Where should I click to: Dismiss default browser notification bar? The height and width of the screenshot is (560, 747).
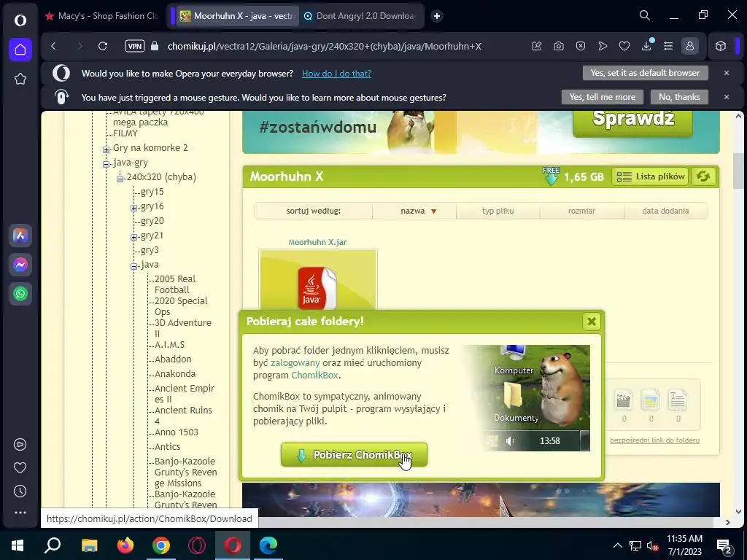[x=727, y=73]
